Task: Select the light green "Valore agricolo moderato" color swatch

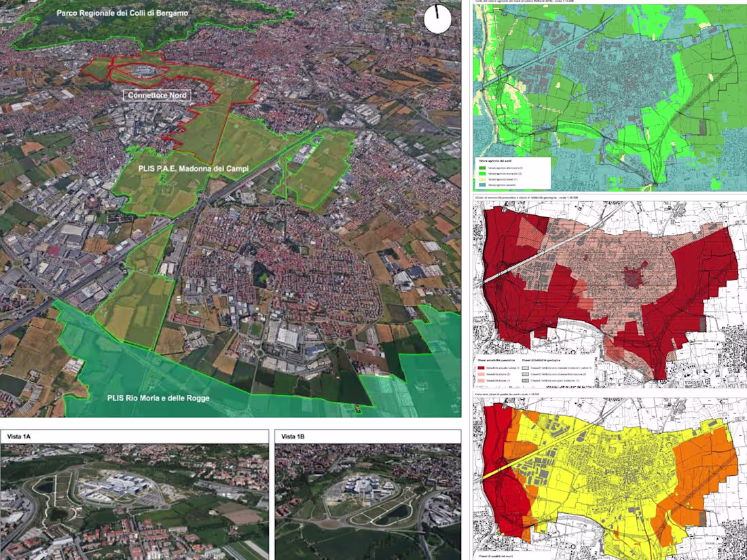Action: [482, 174]
